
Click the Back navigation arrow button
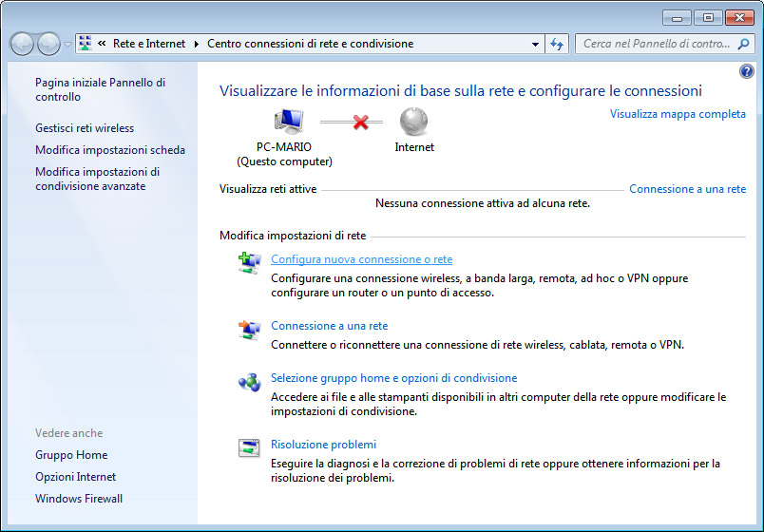point(22,45)
